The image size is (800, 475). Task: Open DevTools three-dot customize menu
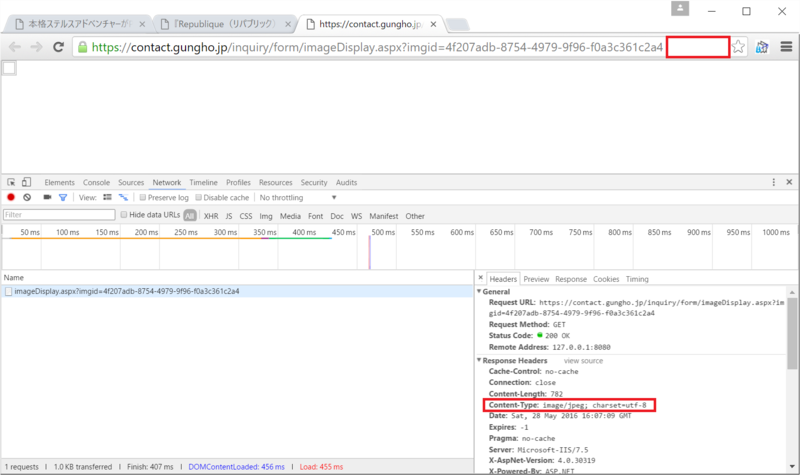point(773,182)
